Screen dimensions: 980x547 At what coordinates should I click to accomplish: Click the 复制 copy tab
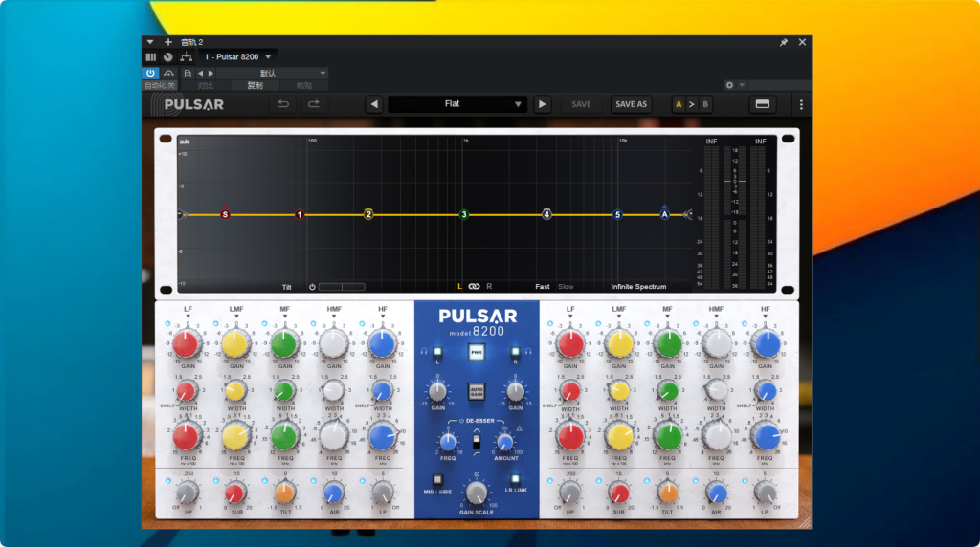pos(255,85)
